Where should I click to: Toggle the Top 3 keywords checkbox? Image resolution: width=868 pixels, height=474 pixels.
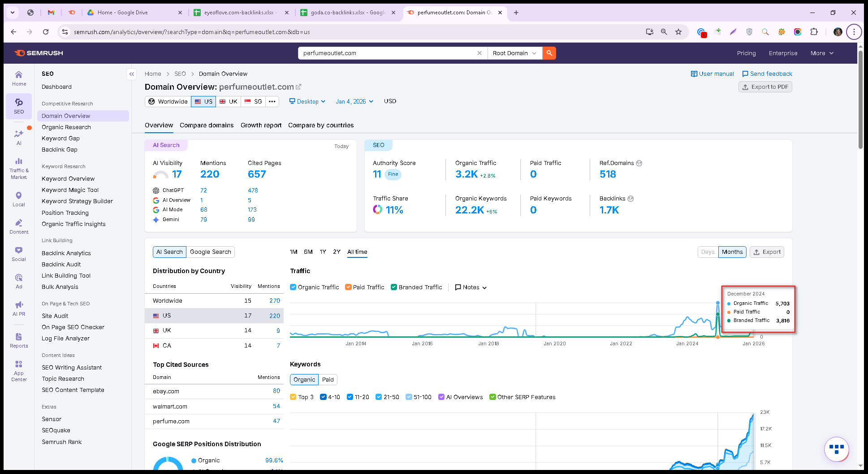click(293, 397)
